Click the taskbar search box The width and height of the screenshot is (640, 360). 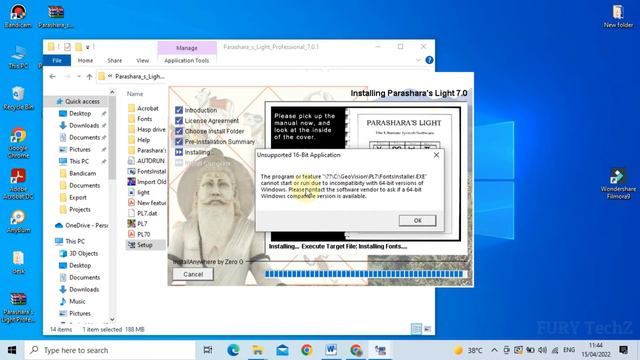[x=110, y=350]
